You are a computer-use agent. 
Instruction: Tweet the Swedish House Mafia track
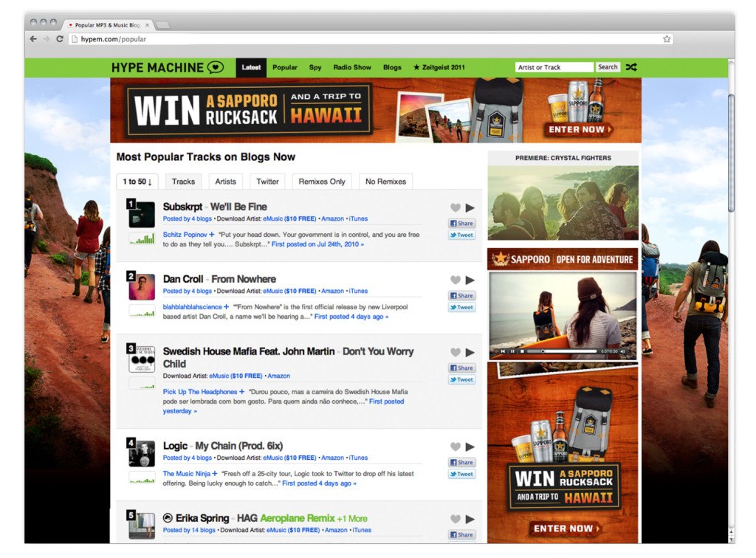tap(461, 380)
